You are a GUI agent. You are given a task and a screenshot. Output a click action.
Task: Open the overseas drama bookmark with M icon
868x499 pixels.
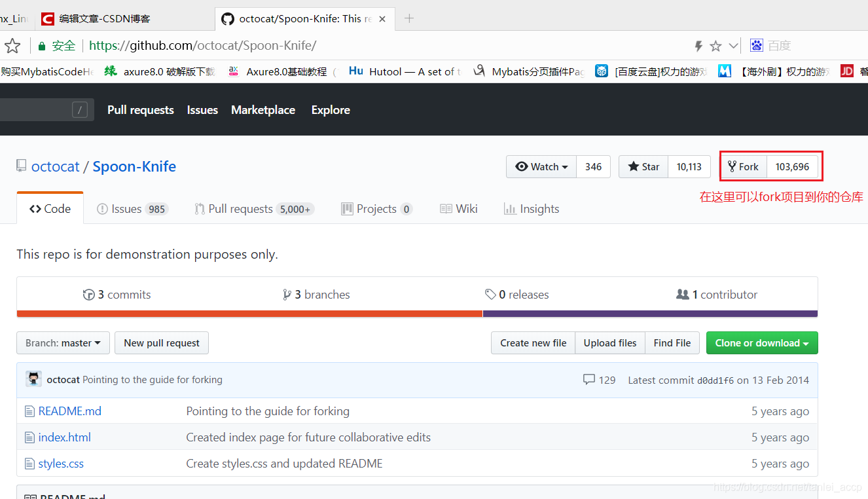(774, 71)
